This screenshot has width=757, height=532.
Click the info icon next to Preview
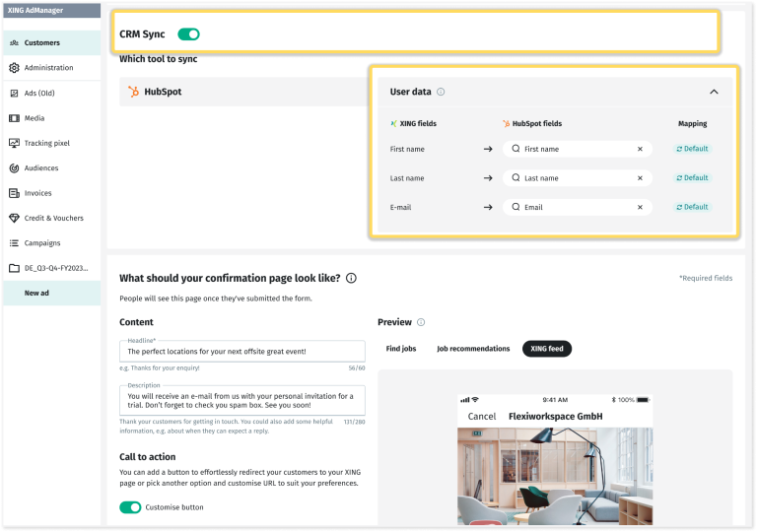coord(421,322)
